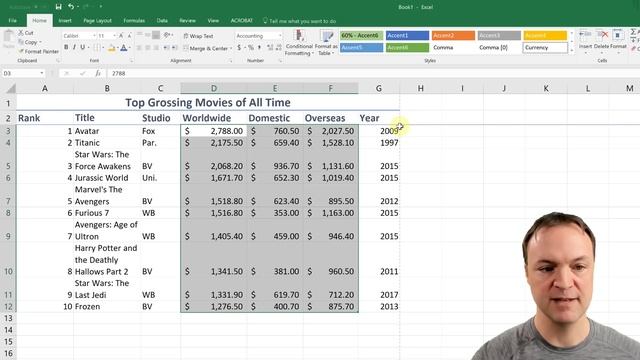
Task: Open the Number format dialog launcher
Action: pos(280,61)
